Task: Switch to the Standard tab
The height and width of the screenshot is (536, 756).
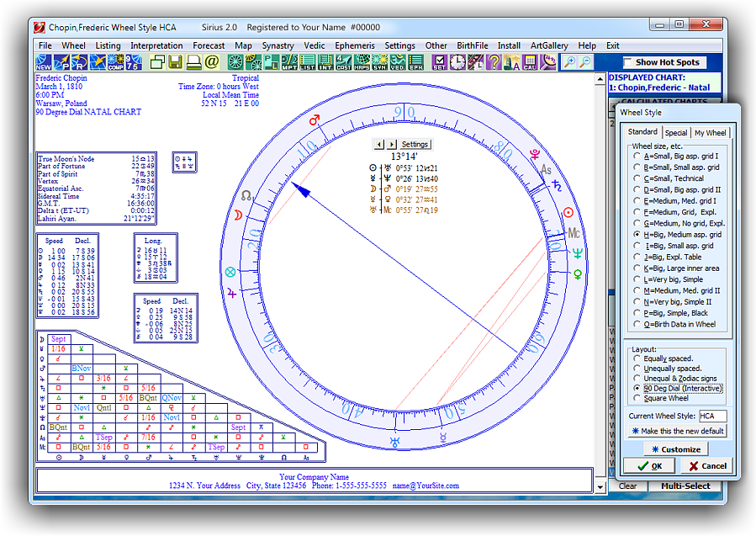Action: 642,132
